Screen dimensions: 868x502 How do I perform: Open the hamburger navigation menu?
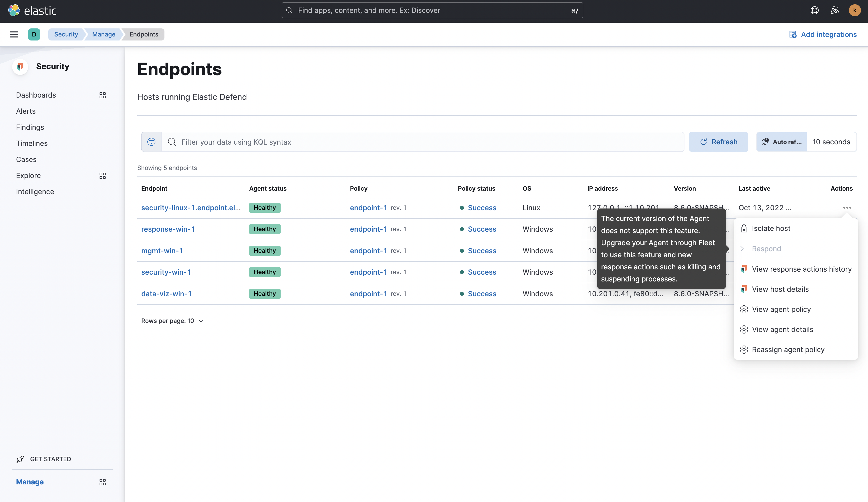(14, 34)
